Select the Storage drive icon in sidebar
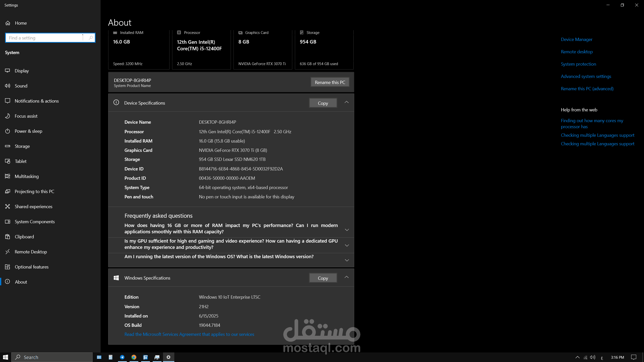Screen dimensions: 644x362 pos(8,146)
